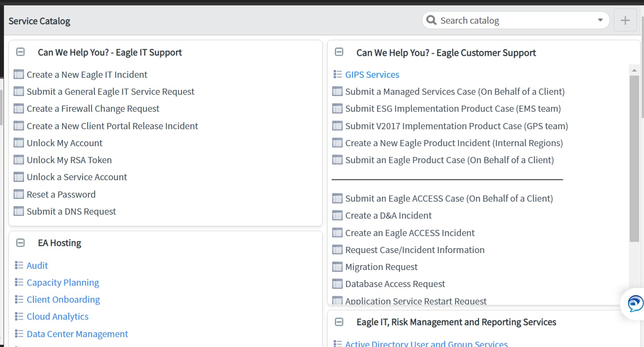Open the Capacity Planning link
644x347 pixels.
[x=63, y=282]
